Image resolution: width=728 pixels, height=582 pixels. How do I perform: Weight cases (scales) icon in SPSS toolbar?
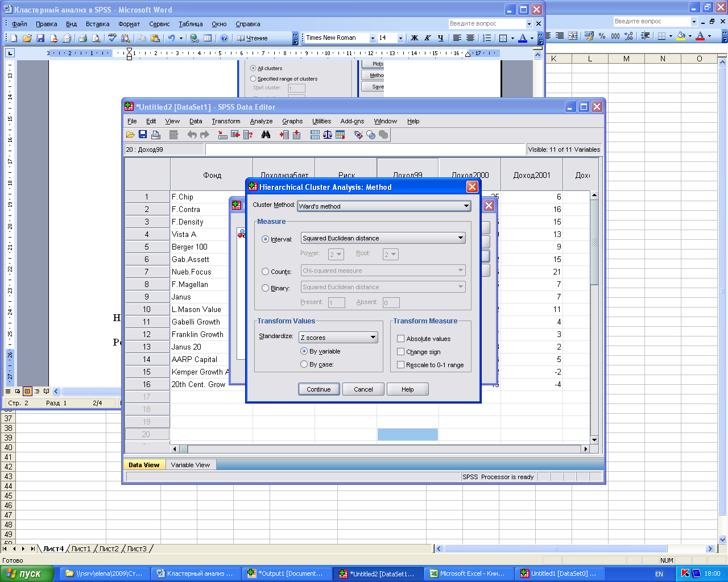coord(328,135)
